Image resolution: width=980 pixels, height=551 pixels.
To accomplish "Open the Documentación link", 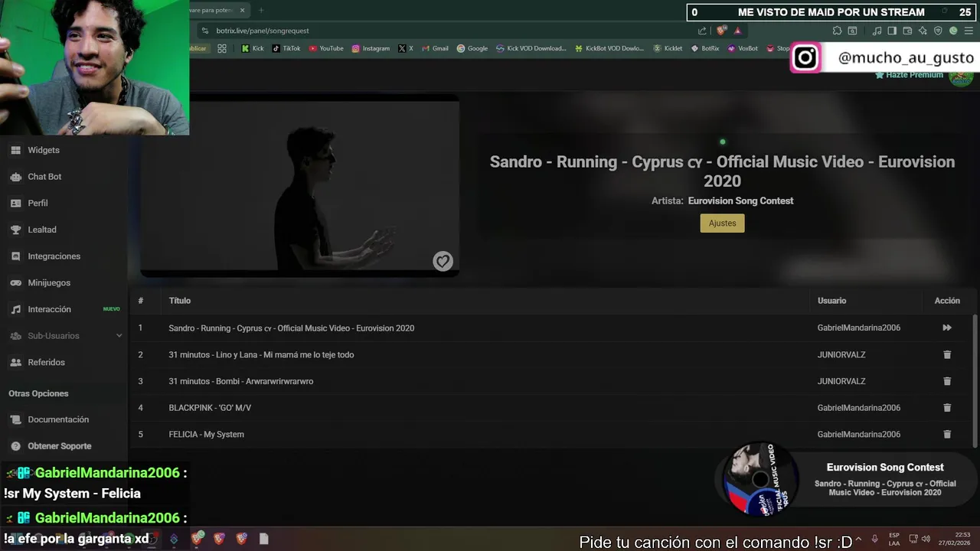I will [x=58, y=419].
